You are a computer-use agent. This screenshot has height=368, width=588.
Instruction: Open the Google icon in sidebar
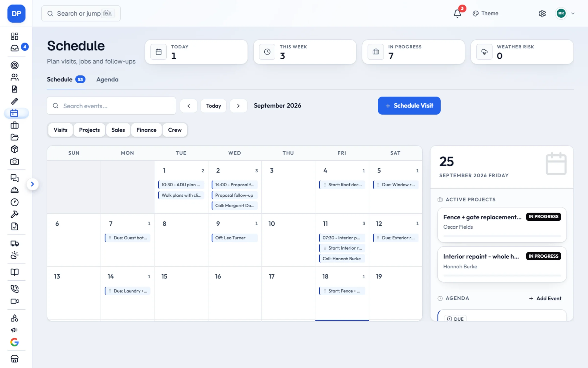point(15,342)
